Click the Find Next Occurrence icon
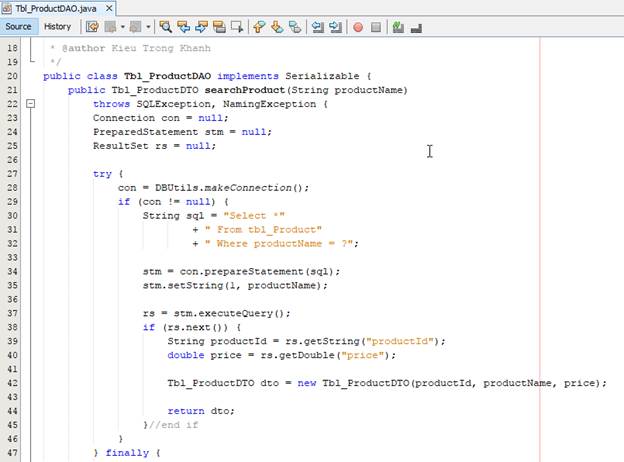Viewport: 624px width, 462px height. 201,27
